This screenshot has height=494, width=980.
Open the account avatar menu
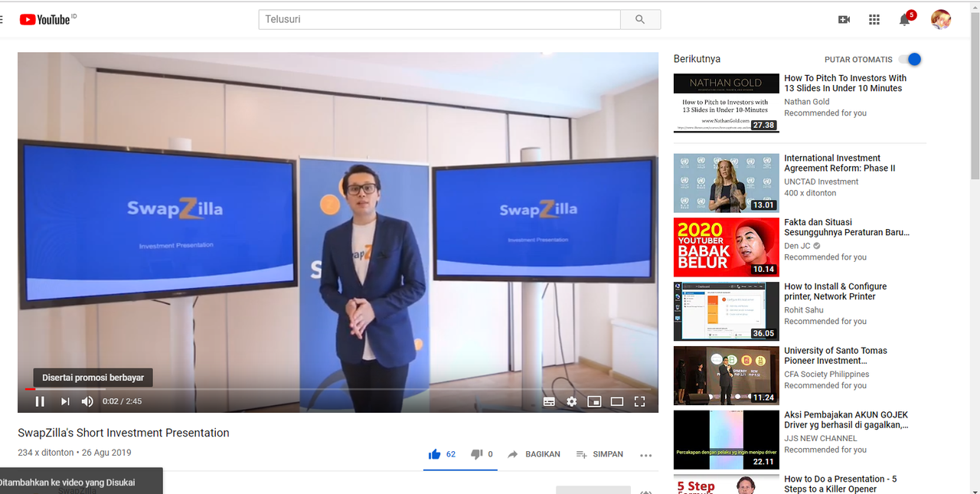(941, 20)
